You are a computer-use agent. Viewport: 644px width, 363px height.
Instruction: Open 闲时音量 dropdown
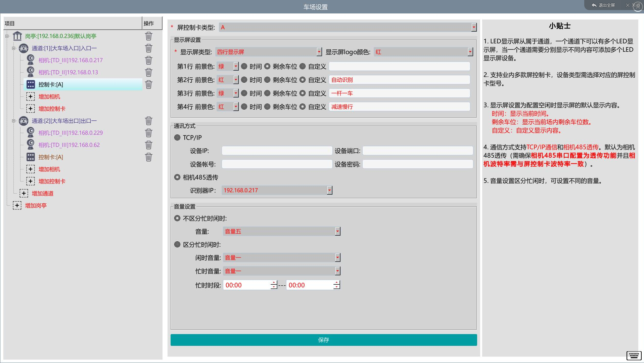coord(282,257)
